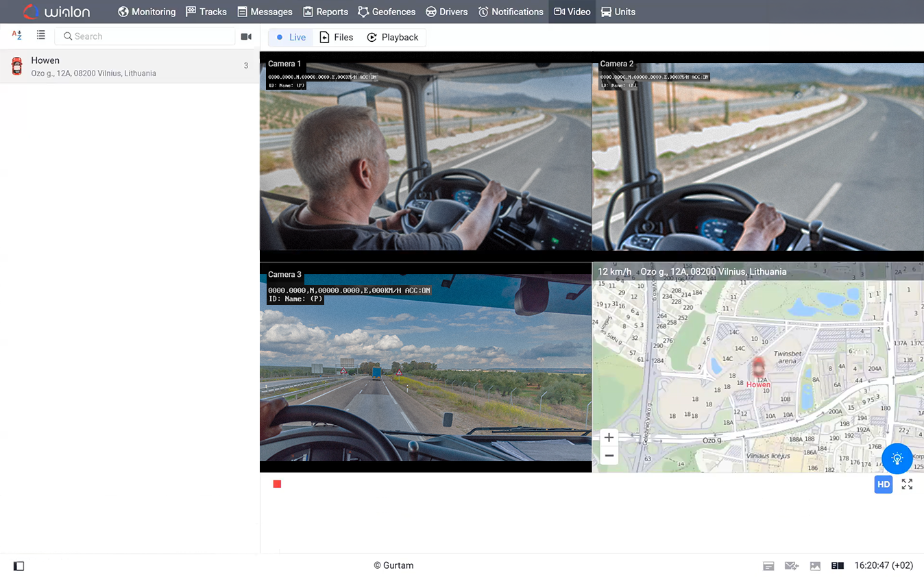This screenshot has width=924, height=577.
Task: Select the Howen unit row
Action: (130, 66)
